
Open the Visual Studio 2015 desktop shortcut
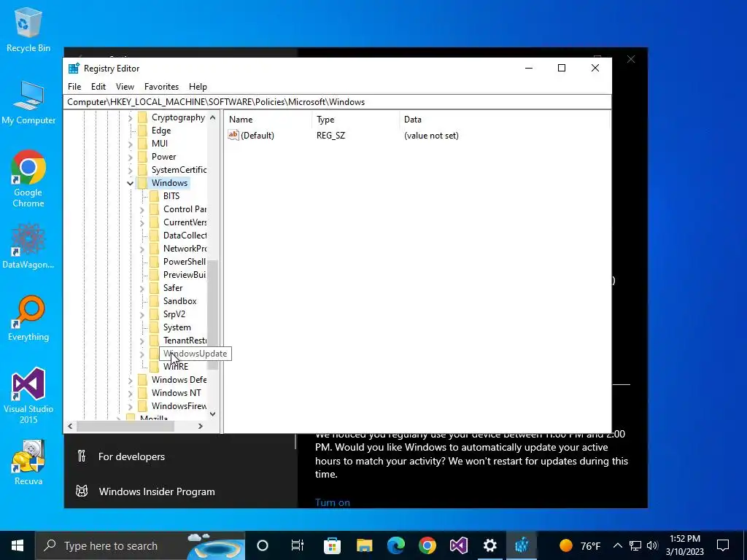coord(28,395)
